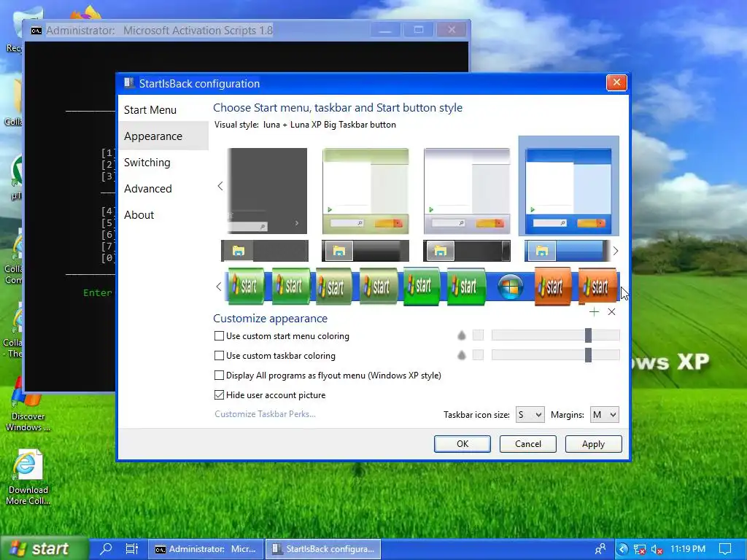Switch to Administrator cmd taskbar button

(206, 549)
